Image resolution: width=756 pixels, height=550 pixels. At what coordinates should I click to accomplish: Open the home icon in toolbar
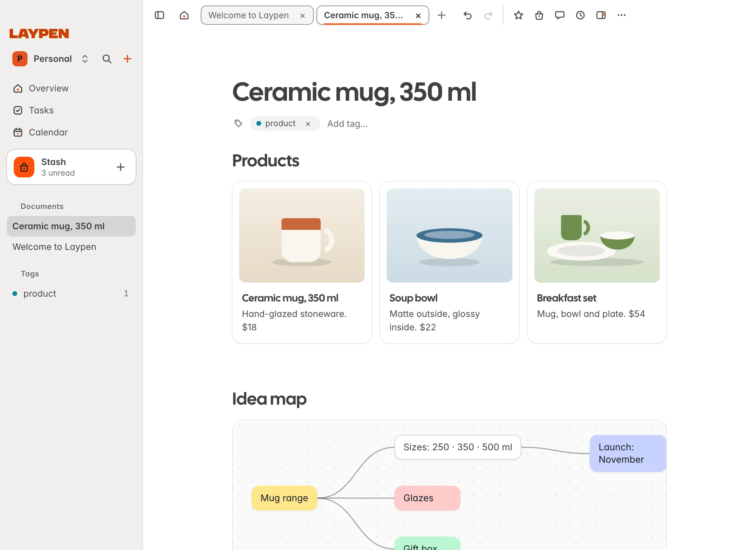click(184, 15)
